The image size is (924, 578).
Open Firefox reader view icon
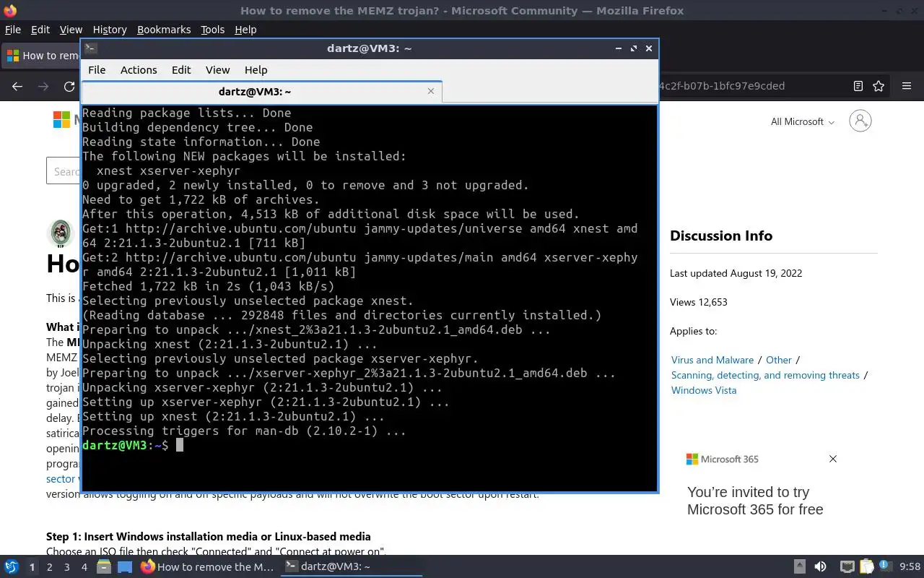point(858,86)
